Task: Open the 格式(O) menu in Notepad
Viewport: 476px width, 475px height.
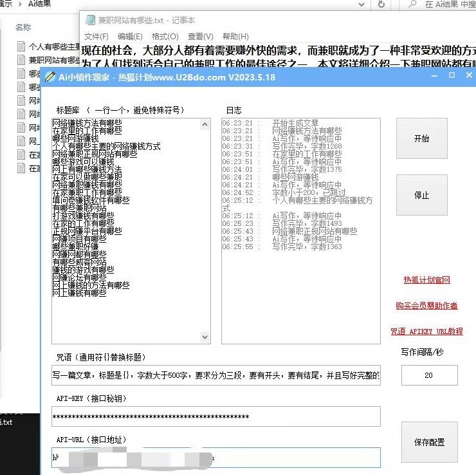Action: point(165,37)
